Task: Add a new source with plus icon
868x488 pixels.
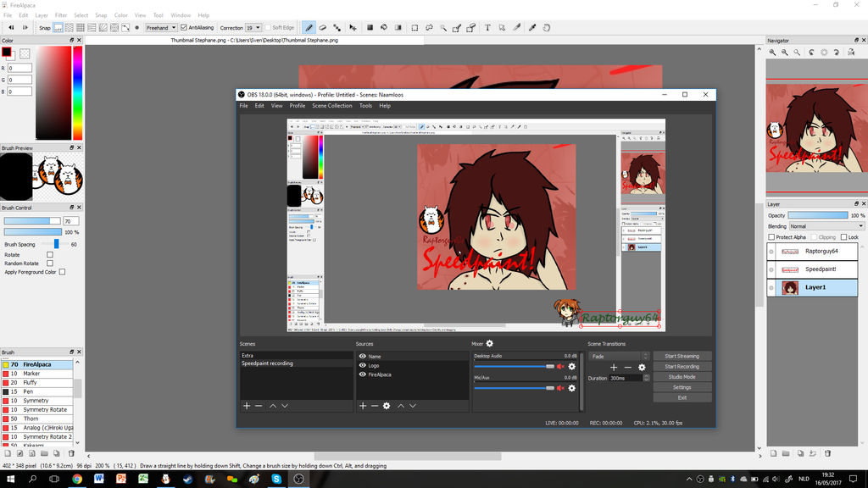Action: point(363,406)
